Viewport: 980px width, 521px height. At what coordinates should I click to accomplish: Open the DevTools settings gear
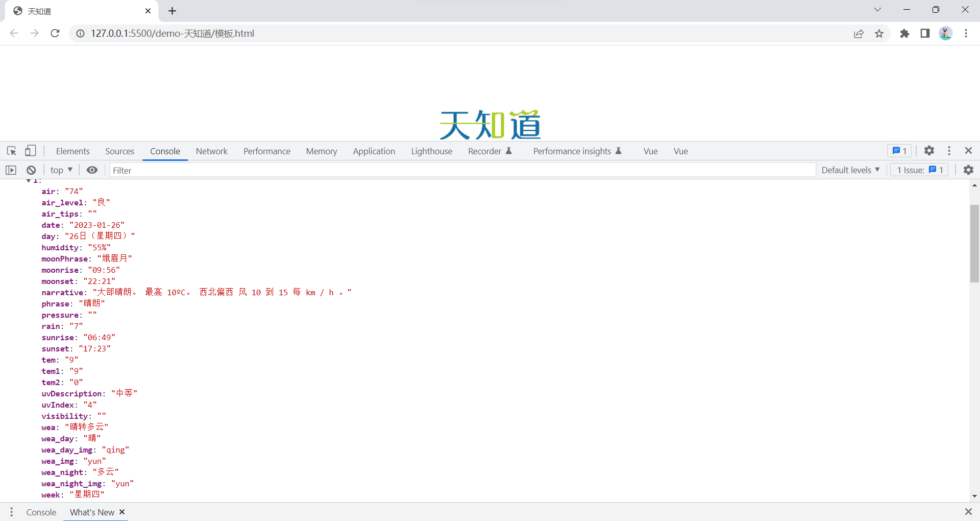(929, 151)
